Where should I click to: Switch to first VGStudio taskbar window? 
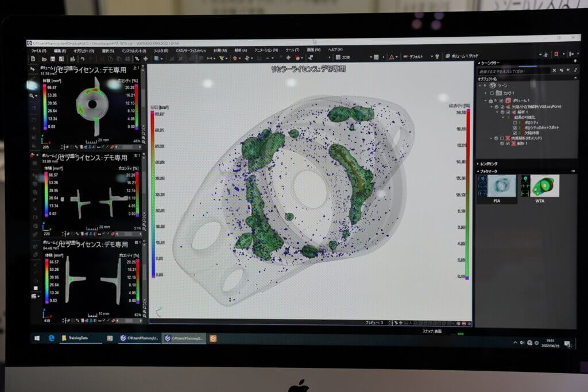(x=139, y=338)
